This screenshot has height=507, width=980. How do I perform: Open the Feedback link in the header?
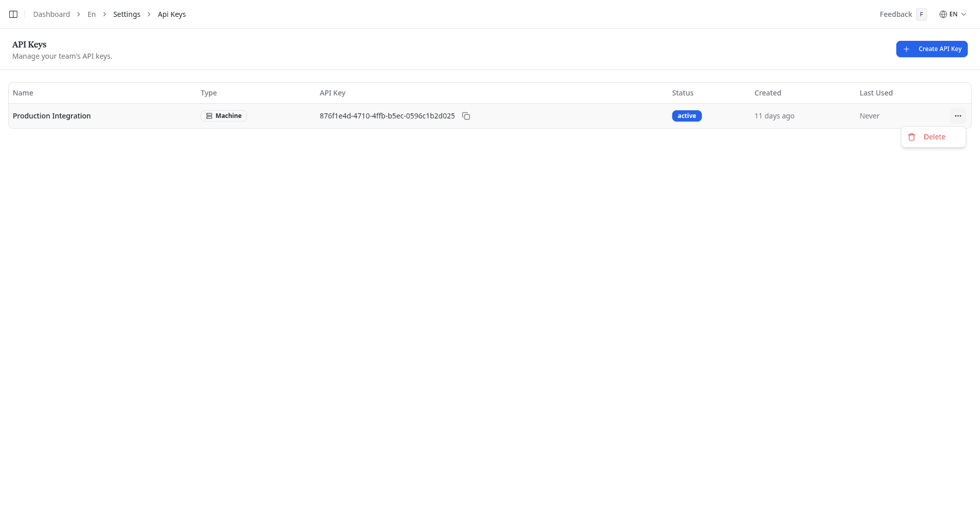tap(895, 14)
